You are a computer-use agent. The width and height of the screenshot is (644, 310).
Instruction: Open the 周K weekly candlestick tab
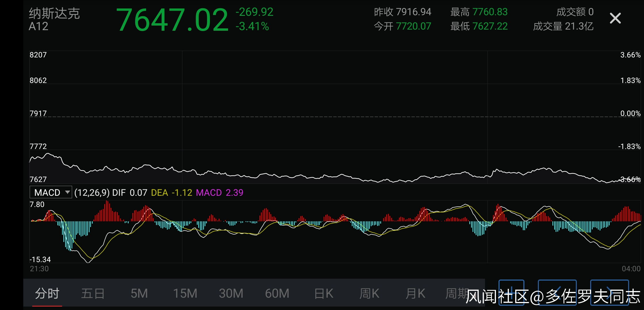tap(369, 293)
